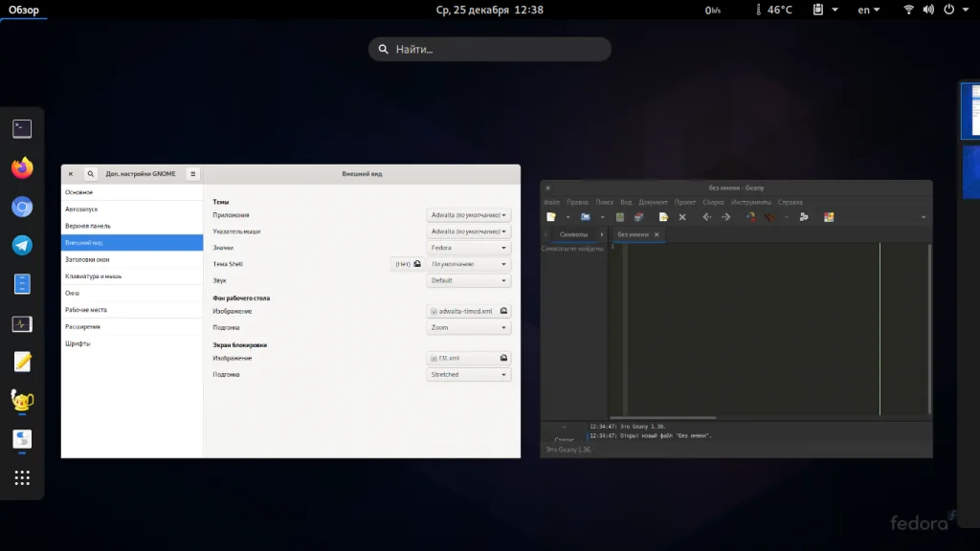This screenshot has height=551, width=980.
Task: Select Шрифты in the Tweaks sidebar
Action: point(78,343)
